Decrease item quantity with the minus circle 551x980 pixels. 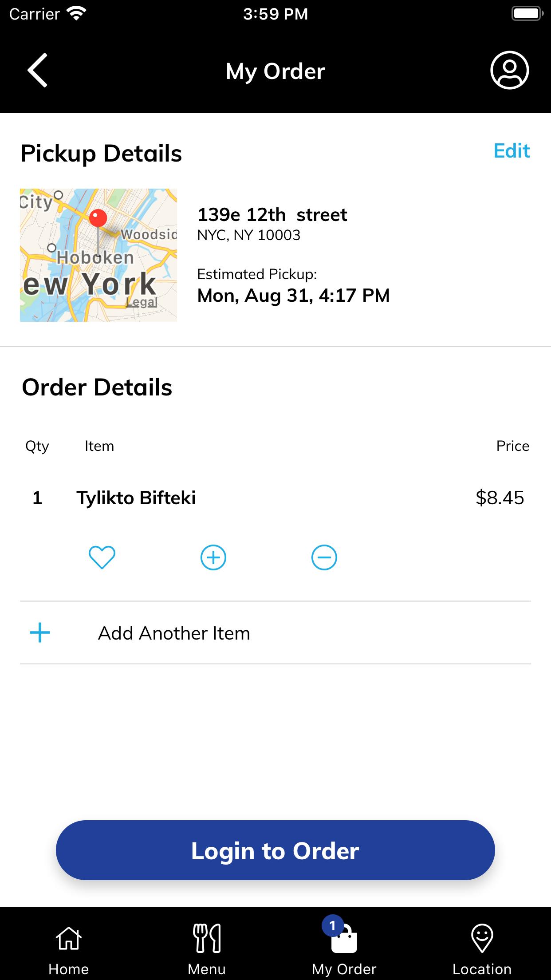point(324,557)
